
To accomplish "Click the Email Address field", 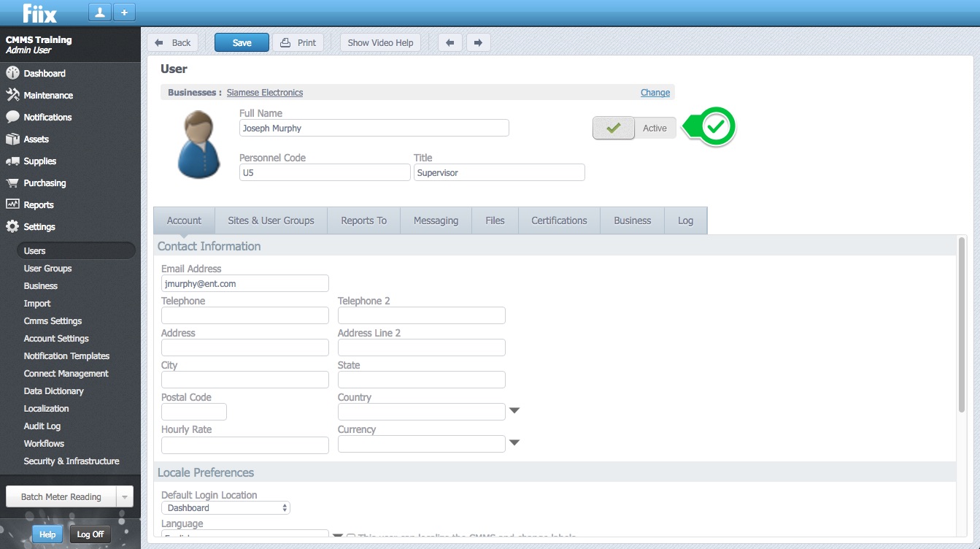I will click(x=245, y=283).
